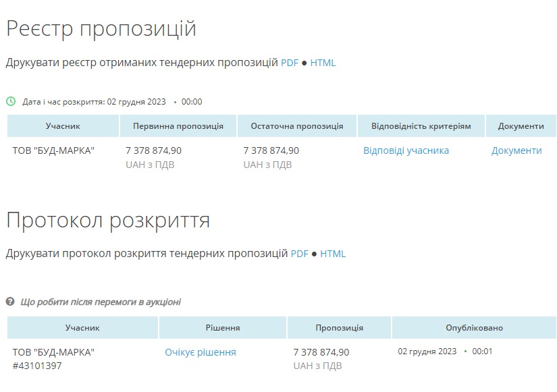This screenshot has height=392, width=557.
Task: Click the primary proposal amount 7 378 874,90
Action: click(x=153, y=150)
